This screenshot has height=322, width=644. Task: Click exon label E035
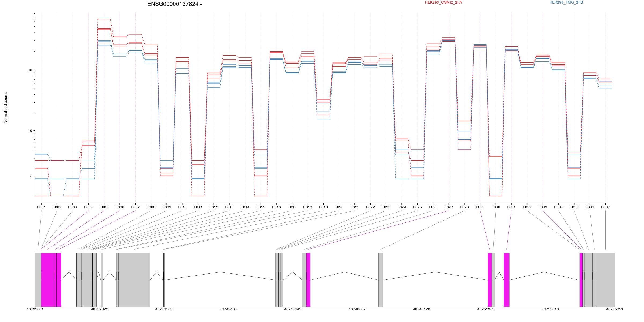[574, 207]
